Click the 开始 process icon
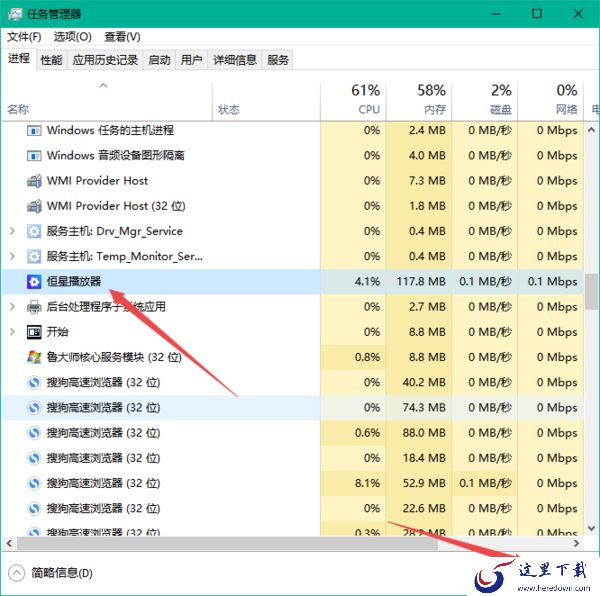 click(34, 332)
